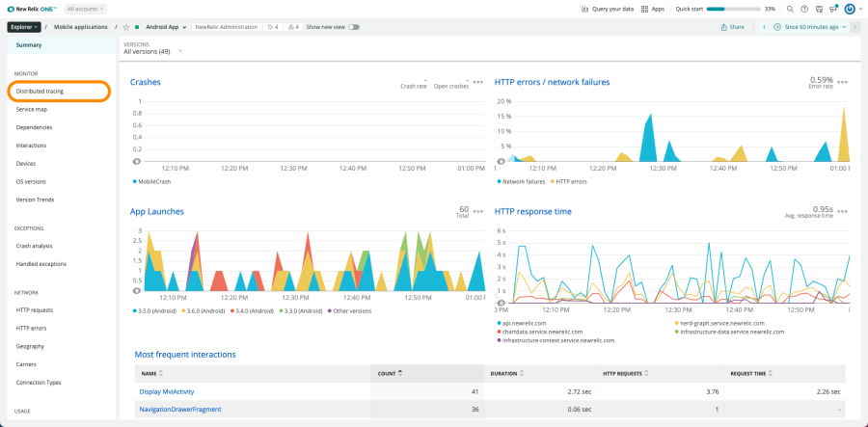Toggle the Show new view switch

[x=353, y=27]
